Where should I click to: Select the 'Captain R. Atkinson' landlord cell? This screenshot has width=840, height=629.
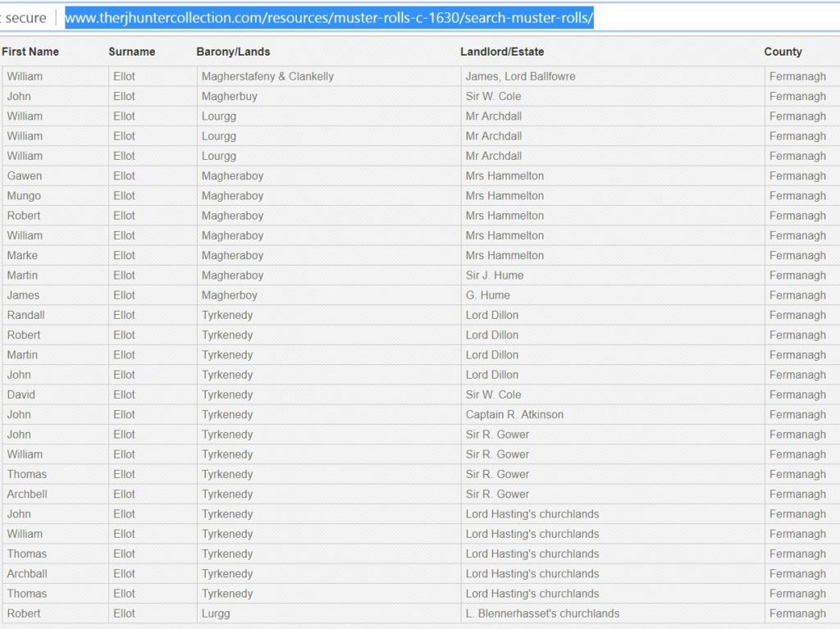514,414
